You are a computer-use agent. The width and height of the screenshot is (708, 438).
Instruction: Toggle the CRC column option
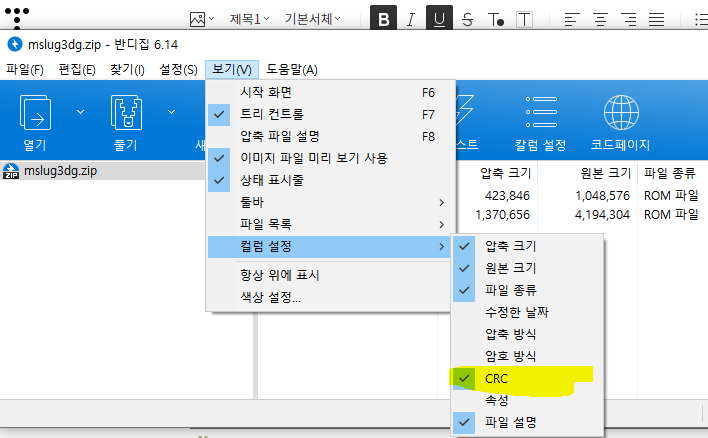tap(527, 378)
